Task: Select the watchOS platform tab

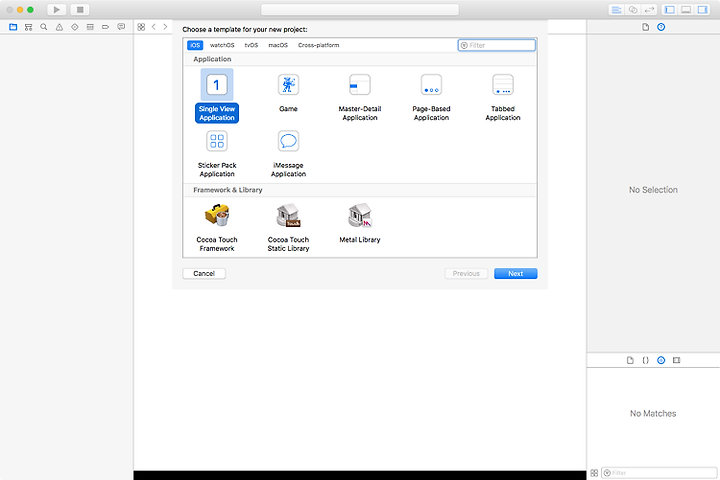Action: pyautogui.click(x=222, y=45)
